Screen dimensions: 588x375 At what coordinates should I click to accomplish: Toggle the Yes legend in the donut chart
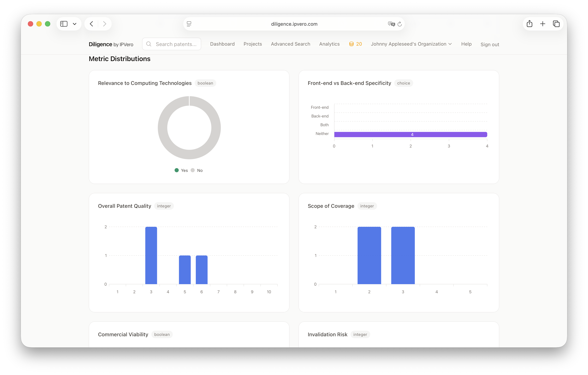(x=181, y=170)
